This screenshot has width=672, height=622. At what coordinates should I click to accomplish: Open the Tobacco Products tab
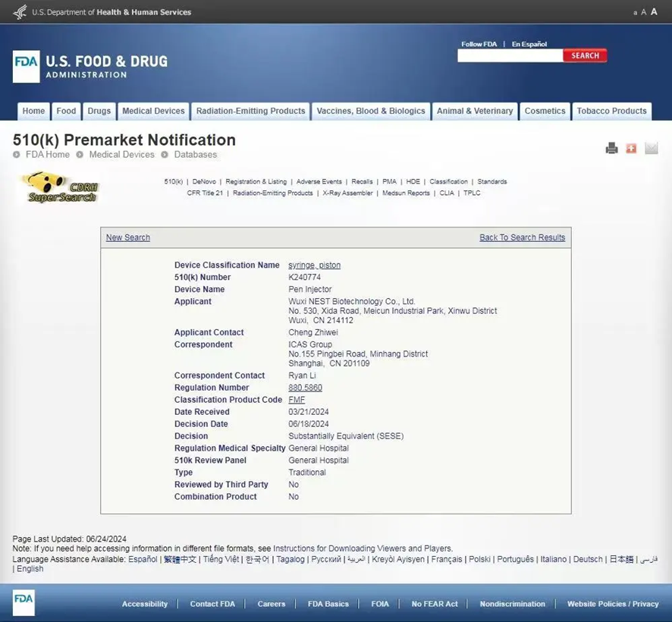[x=611, y=111]
